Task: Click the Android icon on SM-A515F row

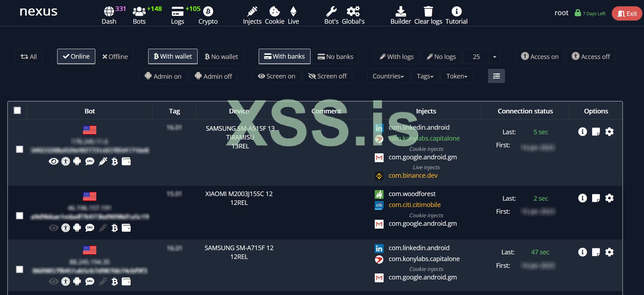Action: (x=77, y=161)
